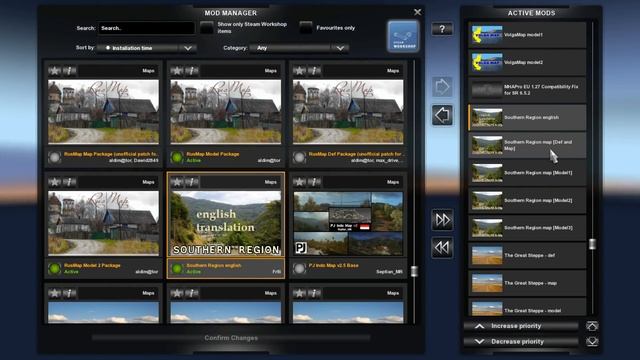Click into the Search input field

(146, 28)
